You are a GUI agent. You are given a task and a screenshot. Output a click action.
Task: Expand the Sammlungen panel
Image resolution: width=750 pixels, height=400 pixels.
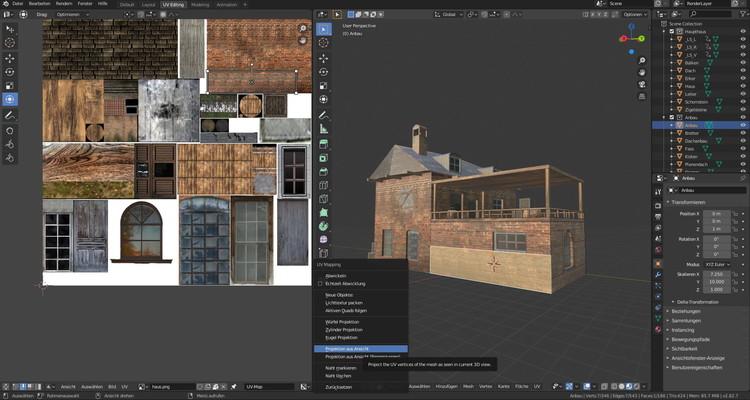(686, 321)
